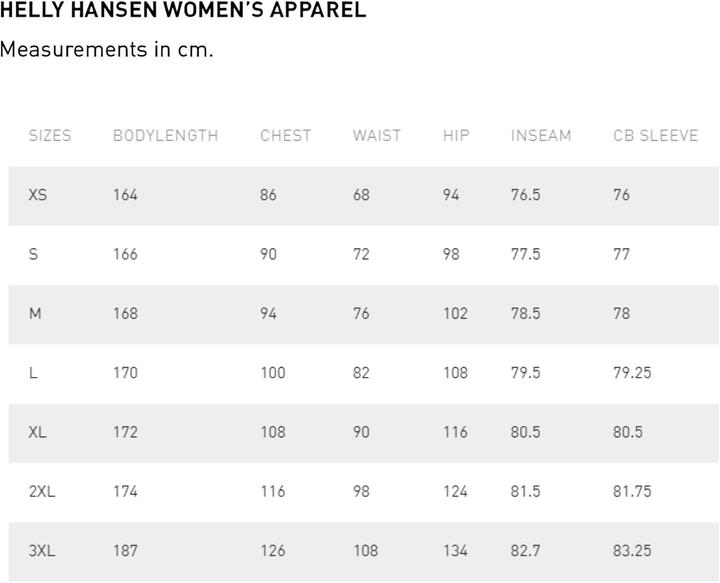720x583 pixels.
Task: Select the CB SLEEVE column header
Action: click(x=655, y=136)
